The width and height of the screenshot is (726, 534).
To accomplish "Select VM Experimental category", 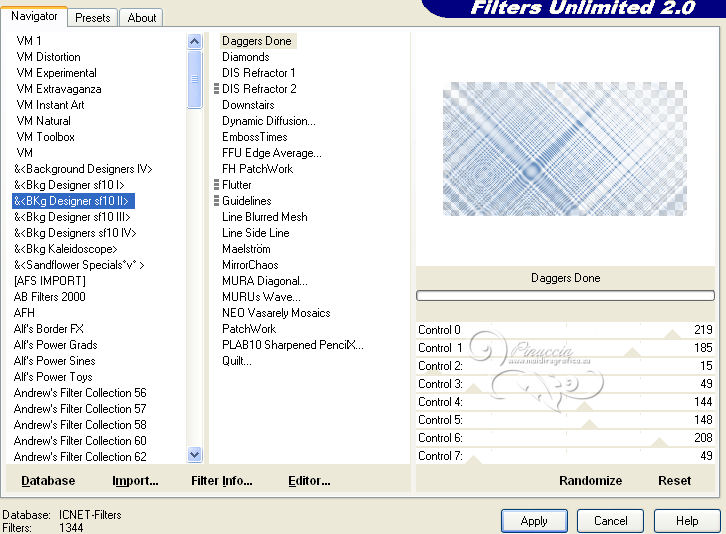I will point(56,73).
